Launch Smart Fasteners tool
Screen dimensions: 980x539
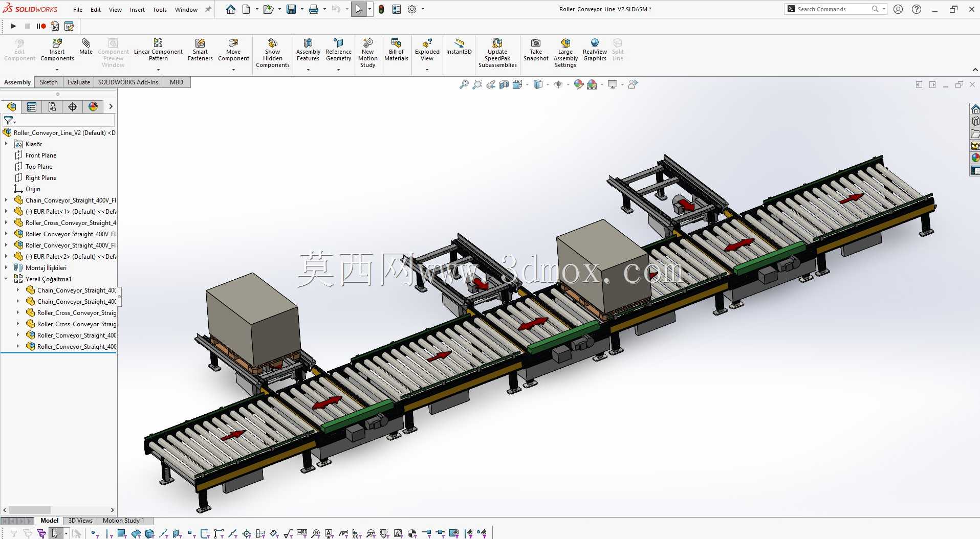pos(200,50)
